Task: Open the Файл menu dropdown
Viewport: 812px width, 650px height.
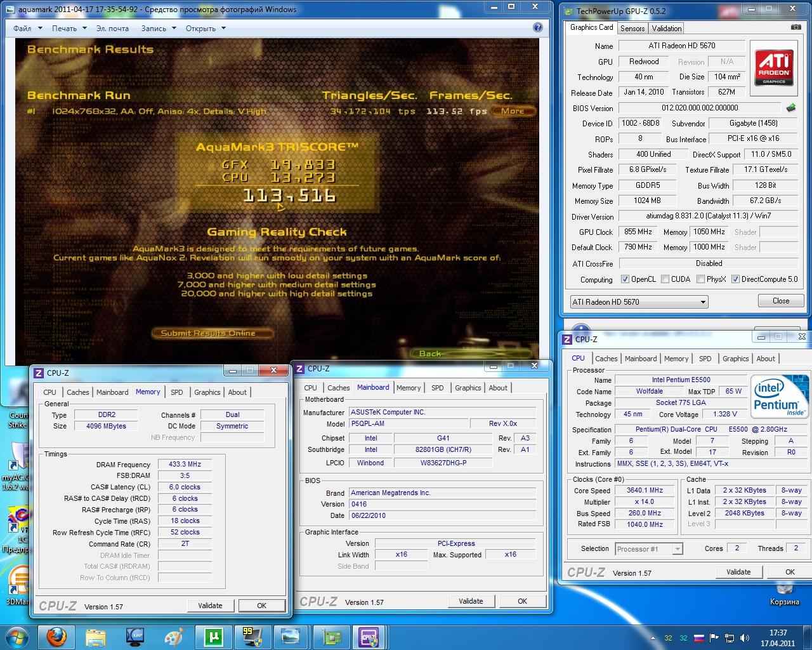Action: pyautogui.click(x=28, y=29)
